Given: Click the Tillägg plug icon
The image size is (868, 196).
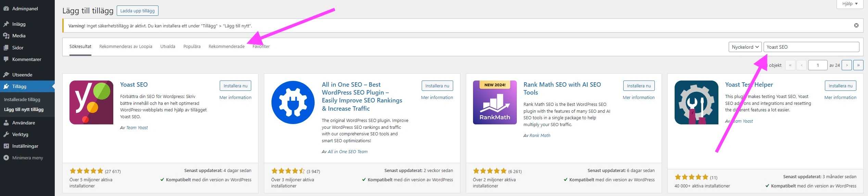Looking at the screenshot, I should (x=6, y=86).
